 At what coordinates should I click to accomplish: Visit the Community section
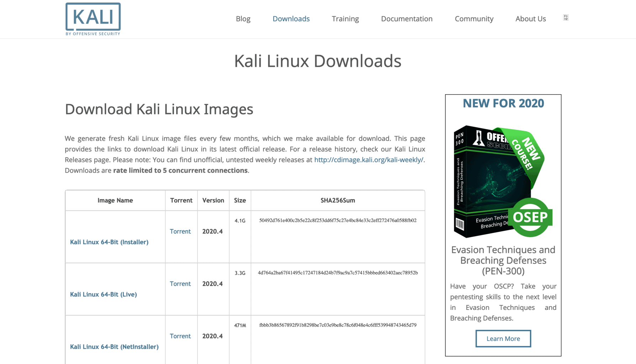pos(474,18)
